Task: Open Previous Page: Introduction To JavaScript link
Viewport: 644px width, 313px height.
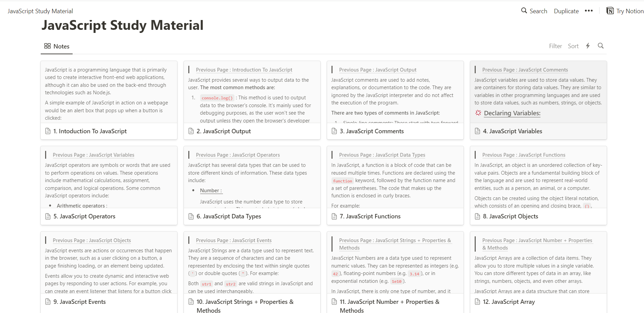Action: coord(244,70)
